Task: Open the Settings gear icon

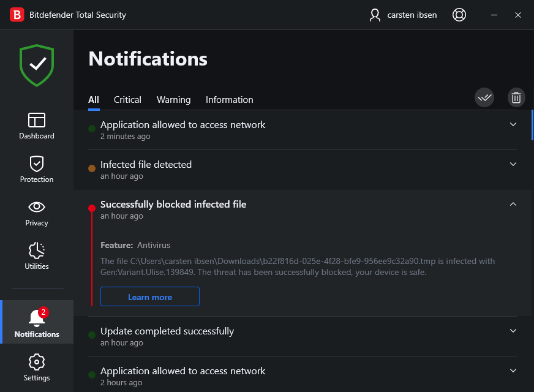Action: click(x=37, y=362)
